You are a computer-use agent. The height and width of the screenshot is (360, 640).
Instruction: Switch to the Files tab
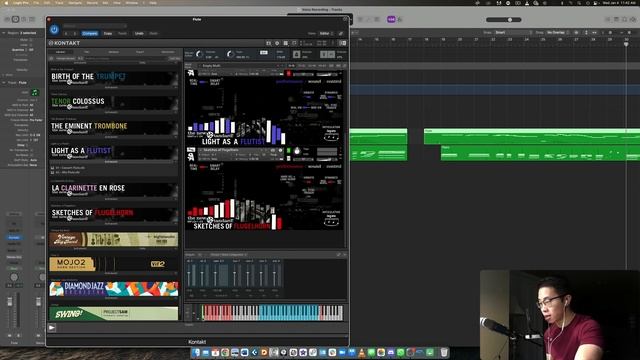click(x=87, y=52)
